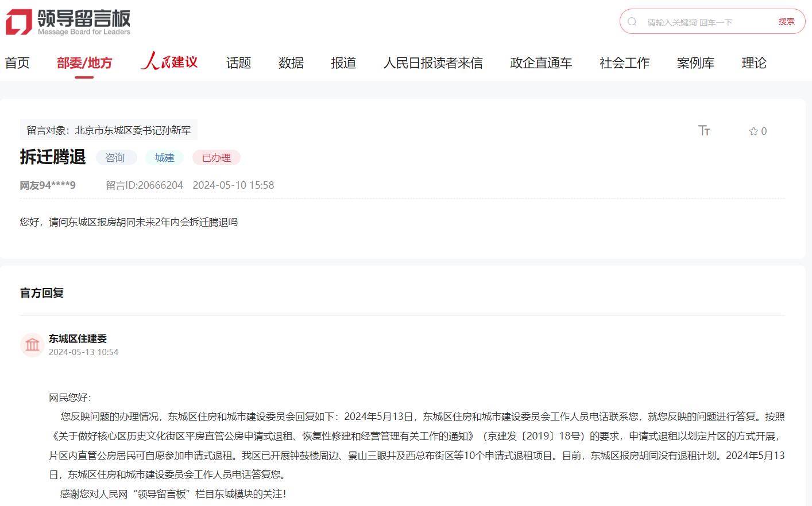Click the font size Tт icon
Image resolution: width=812 pixels, height=506 pixels.
point(704,131)
